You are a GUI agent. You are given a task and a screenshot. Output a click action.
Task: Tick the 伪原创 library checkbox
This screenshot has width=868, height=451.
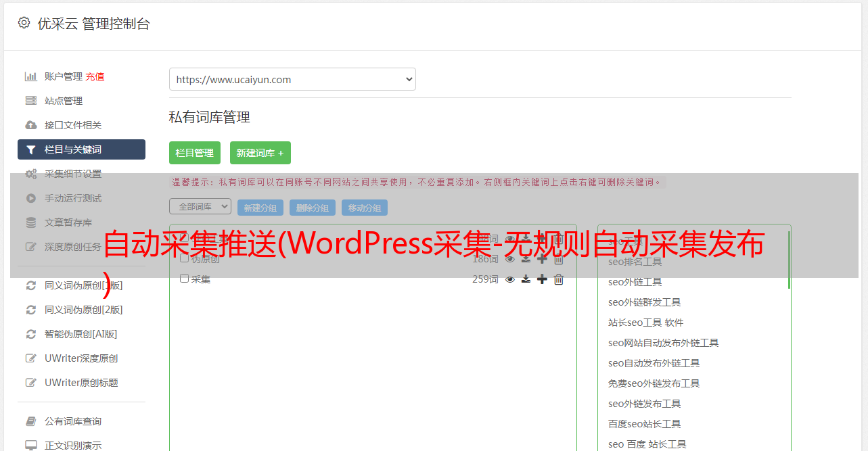click(184, 258)
